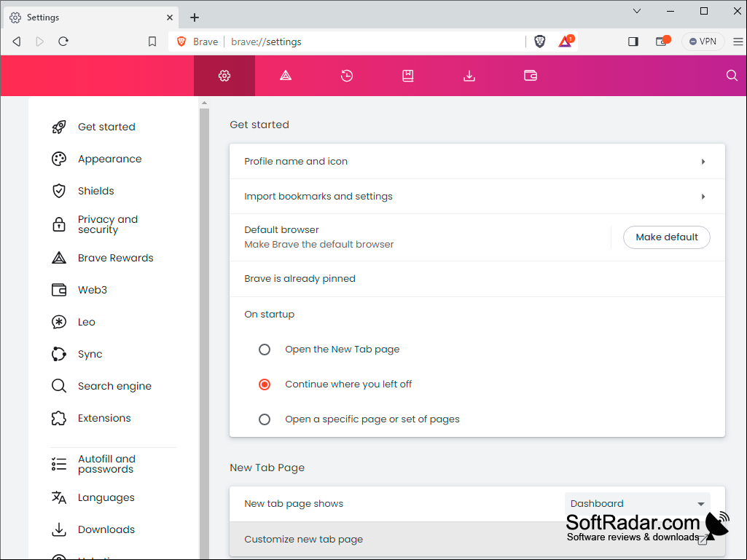Search settings with the magnifier icon
Image resolution: width=747 pixels, height=560 pixels.
tap(732, 76)
